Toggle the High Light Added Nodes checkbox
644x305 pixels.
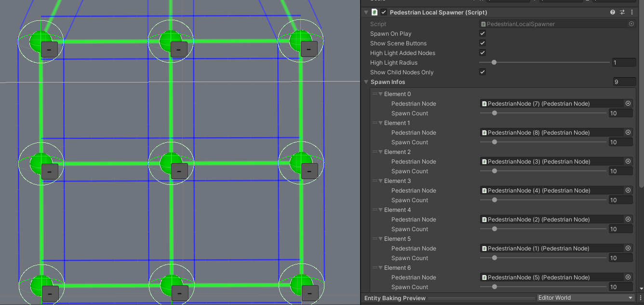pos(483,53)
